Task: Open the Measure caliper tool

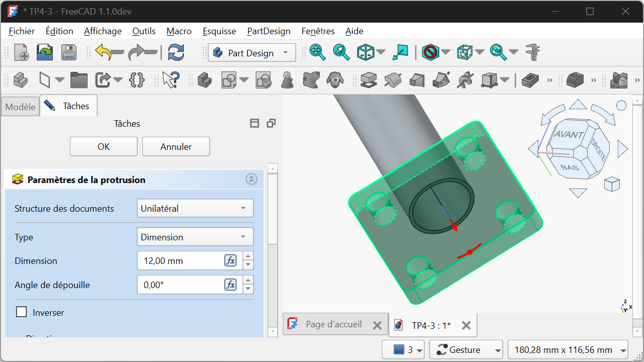Action: coord(532,52)
